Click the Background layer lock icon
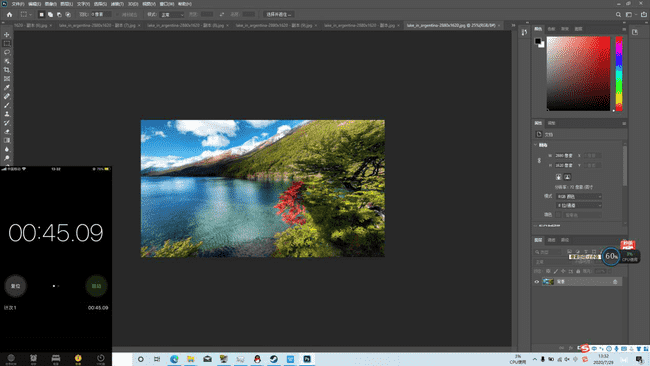Image resolution: width=650 pixels, height=366 pixels. (x=615, y=282)
